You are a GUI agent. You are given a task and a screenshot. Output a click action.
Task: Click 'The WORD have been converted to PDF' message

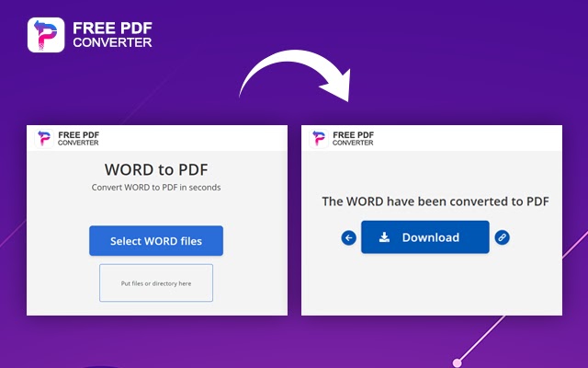point(435,201)
